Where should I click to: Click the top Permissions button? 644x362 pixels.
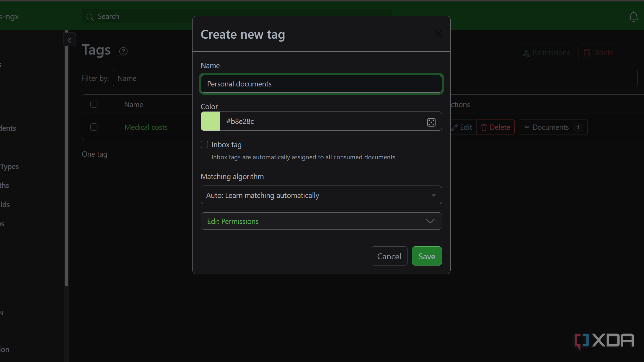click(546, 53)
